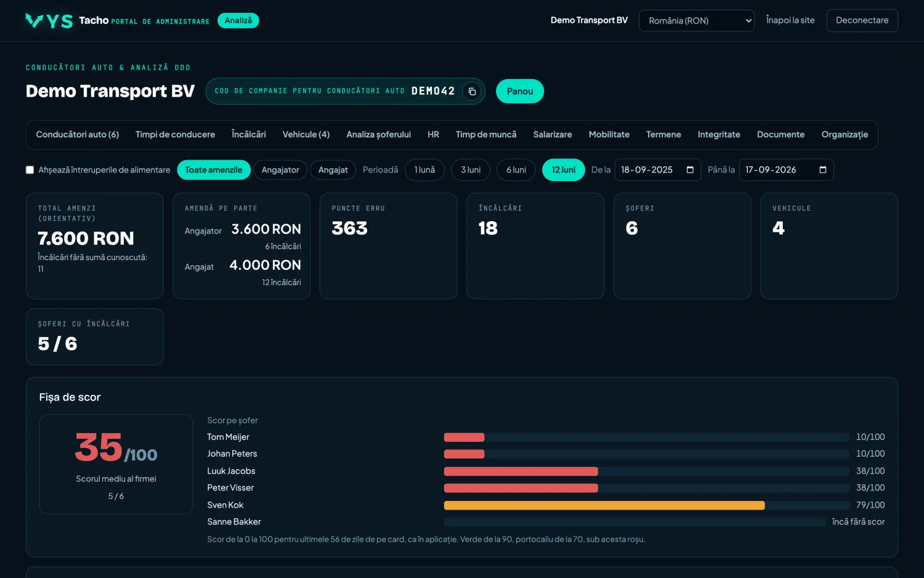
Task: Click Luuk Jacobs' score bar
Action: 521,471
